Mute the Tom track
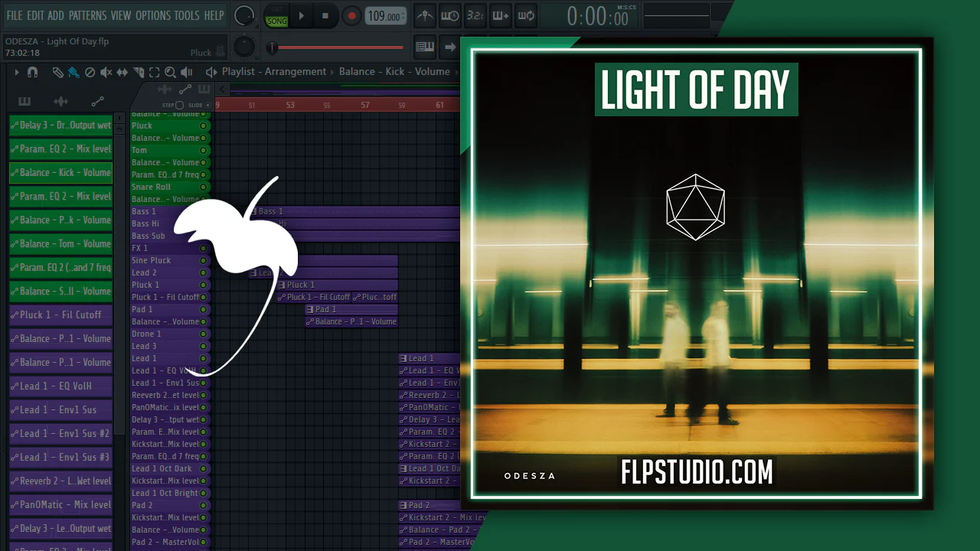This screenshot has height=551, width=980. (x=203, y=150)
